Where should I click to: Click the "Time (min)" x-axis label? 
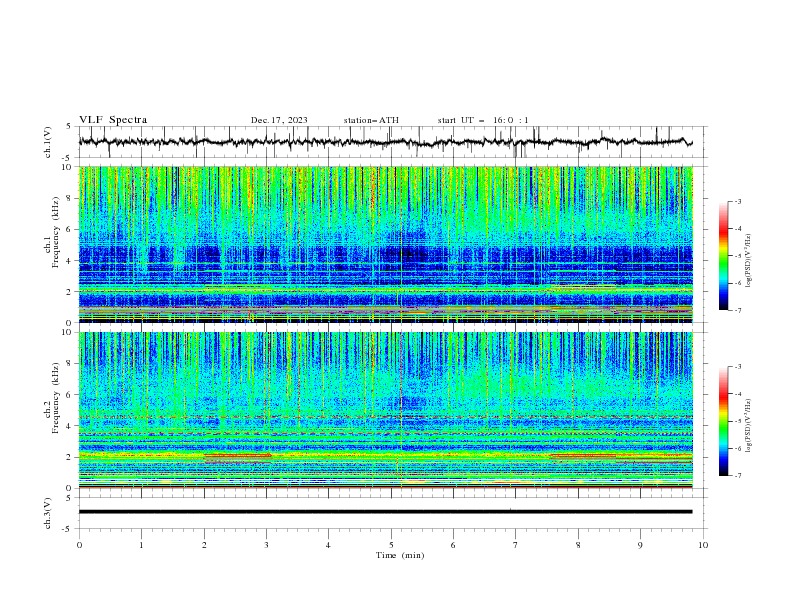point(400,555)
